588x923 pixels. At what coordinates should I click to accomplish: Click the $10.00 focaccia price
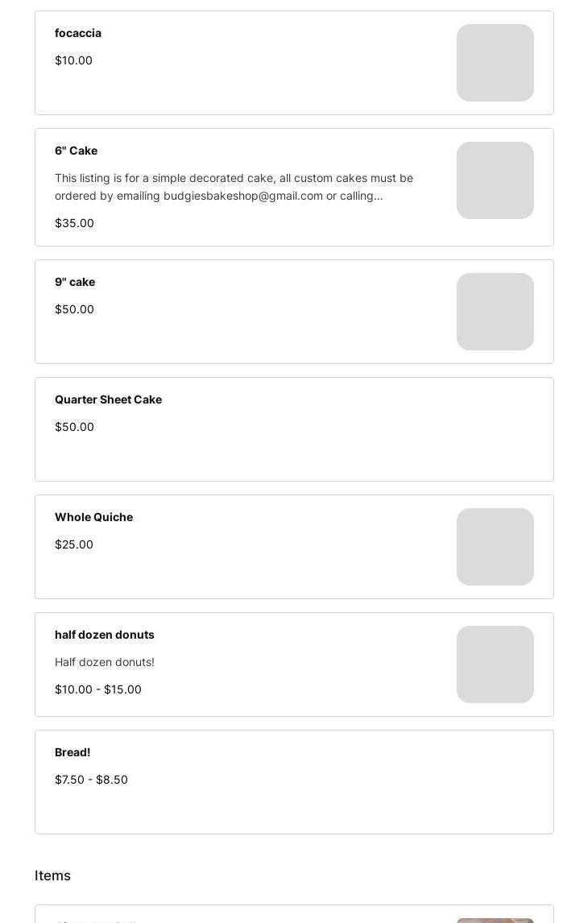pyautogui.click(x=73, y=60)
